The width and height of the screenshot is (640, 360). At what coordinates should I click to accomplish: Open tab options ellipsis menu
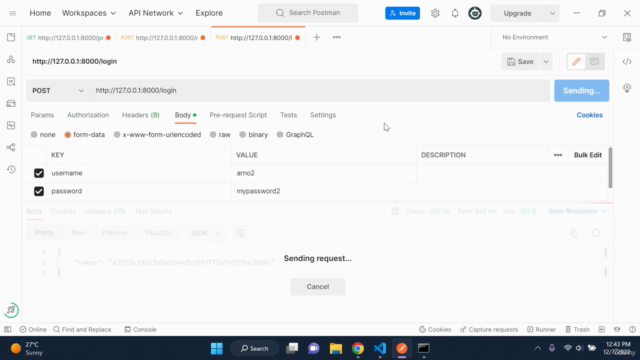(x=336, y=37)
